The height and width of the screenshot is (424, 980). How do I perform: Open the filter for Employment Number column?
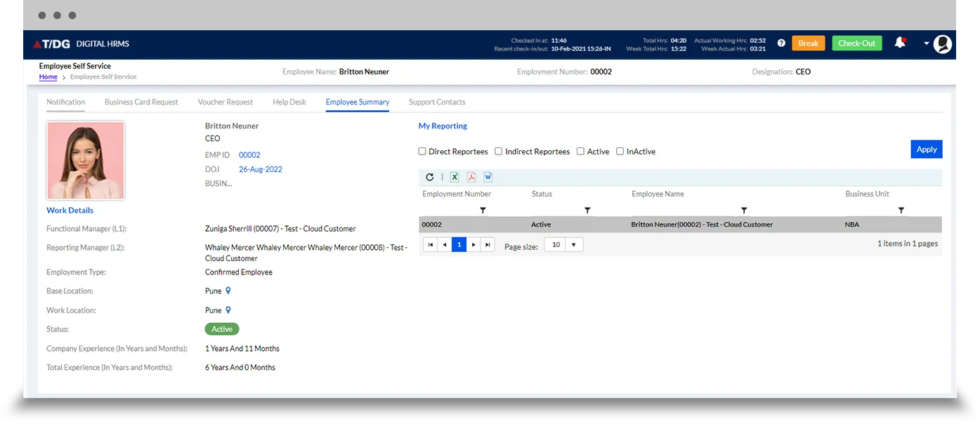click(x=483, y=211)
